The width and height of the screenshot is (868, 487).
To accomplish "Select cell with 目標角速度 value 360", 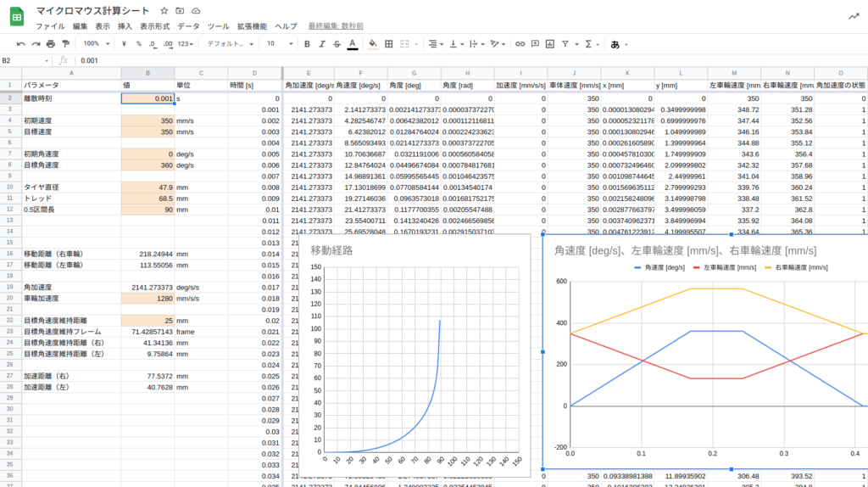I will (147, 165).
